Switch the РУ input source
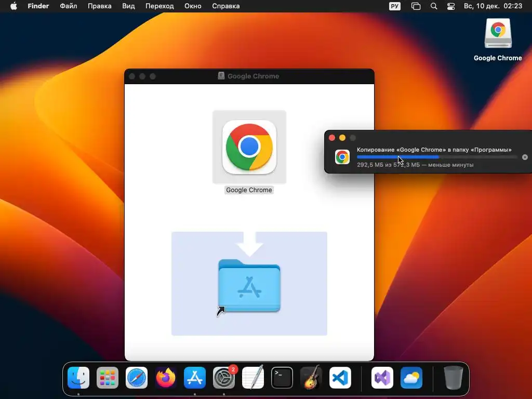 pyautogui.click(x=395, y=6)
